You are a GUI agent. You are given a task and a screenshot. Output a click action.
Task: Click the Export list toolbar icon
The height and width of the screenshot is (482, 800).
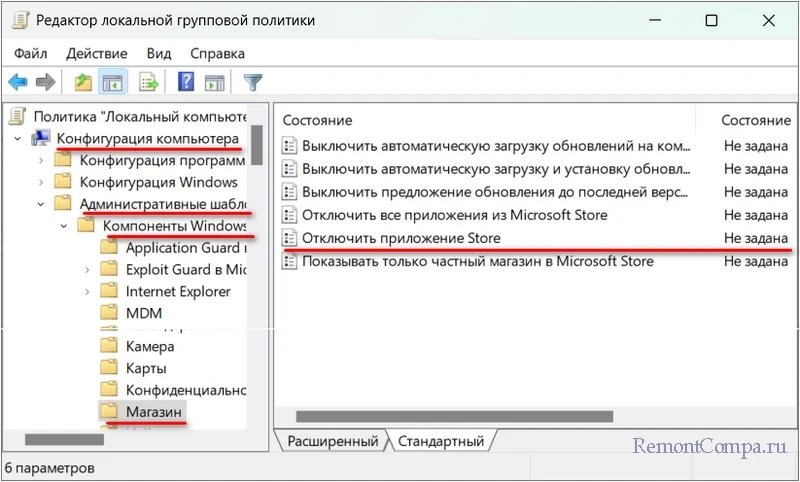coord(149,82)
